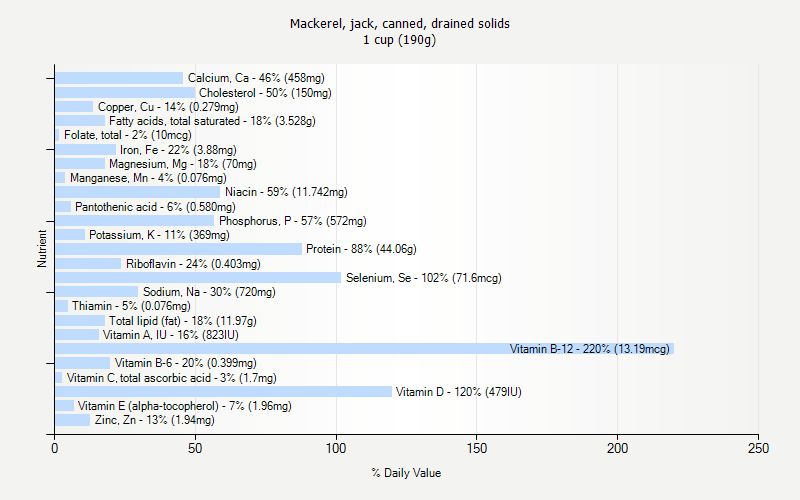Select the 'Vitamin B-12 - 220% (13.19mcg)' label
The image size is (800, 500).
click(x=590, y=349)
